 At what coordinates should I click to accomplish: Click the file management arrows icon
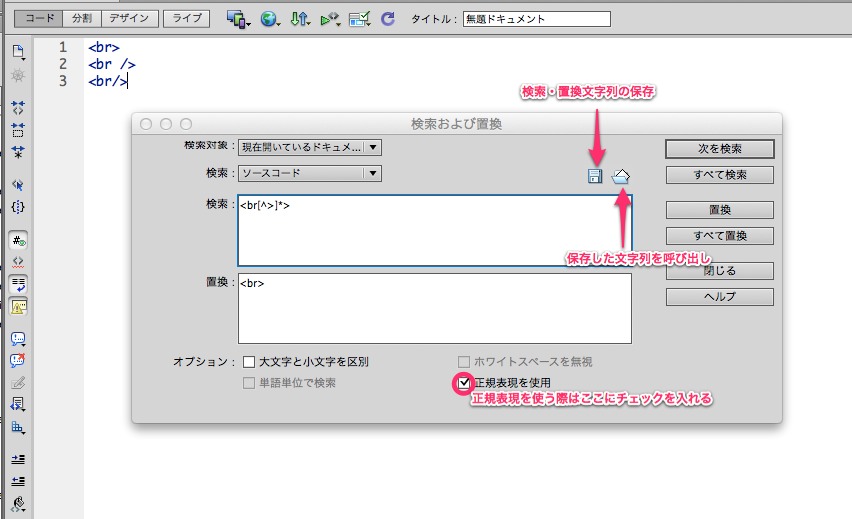click(299, 18)
